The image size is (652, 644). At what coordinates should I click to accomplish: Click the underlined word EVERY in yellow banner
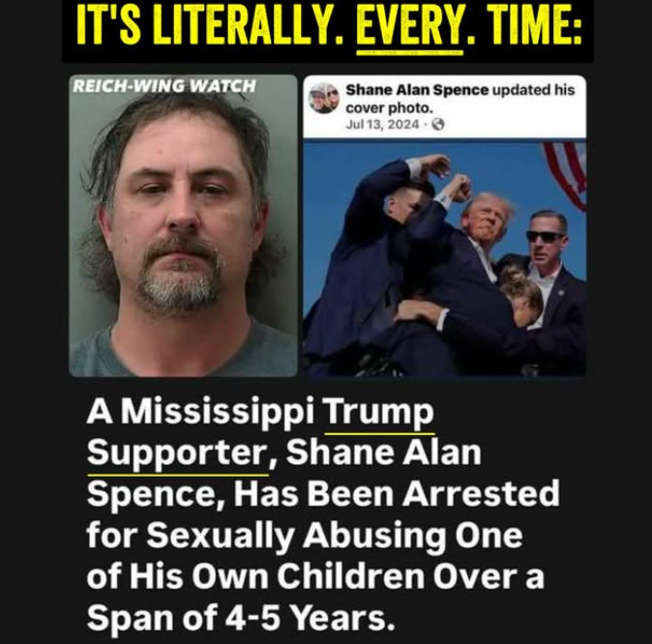(409, 26)
